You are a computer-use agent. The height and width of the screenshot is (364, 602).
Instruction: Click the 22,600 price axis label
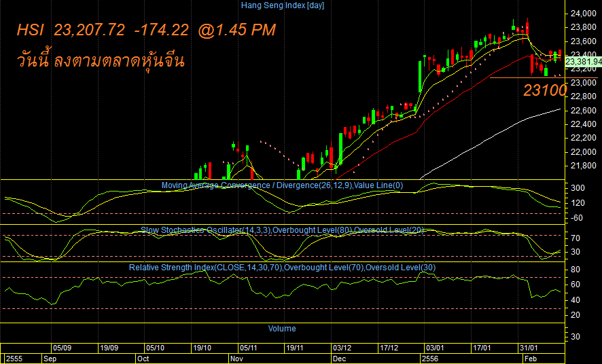point(584,111)
